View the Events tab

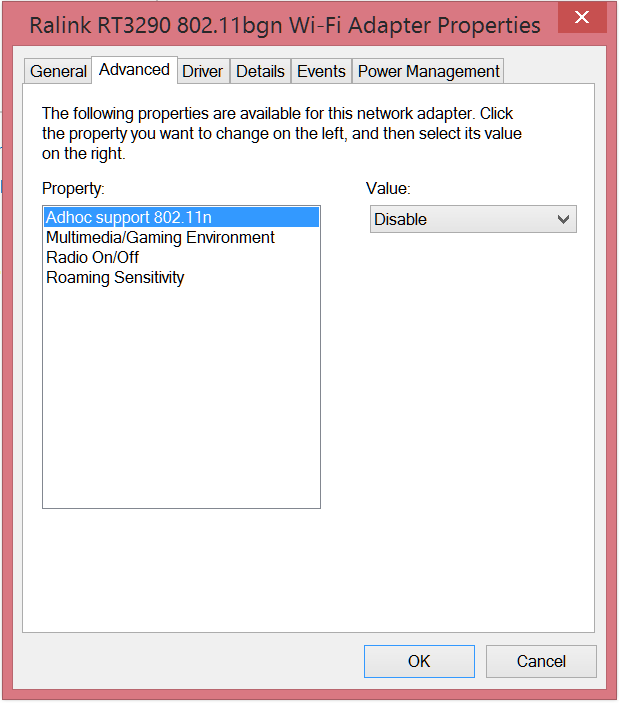[x=321, y=71]
